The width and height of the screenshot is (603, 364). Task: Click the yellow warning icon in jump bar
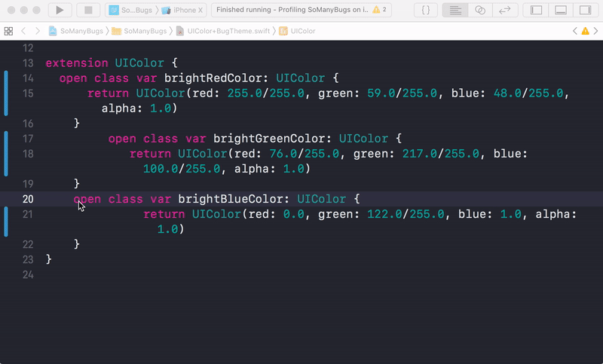(586, 31)
